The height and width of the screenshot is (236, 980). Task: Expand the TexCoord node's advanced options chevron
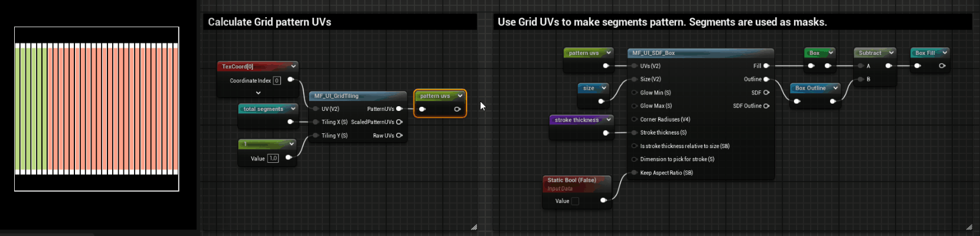coord(258,93)
